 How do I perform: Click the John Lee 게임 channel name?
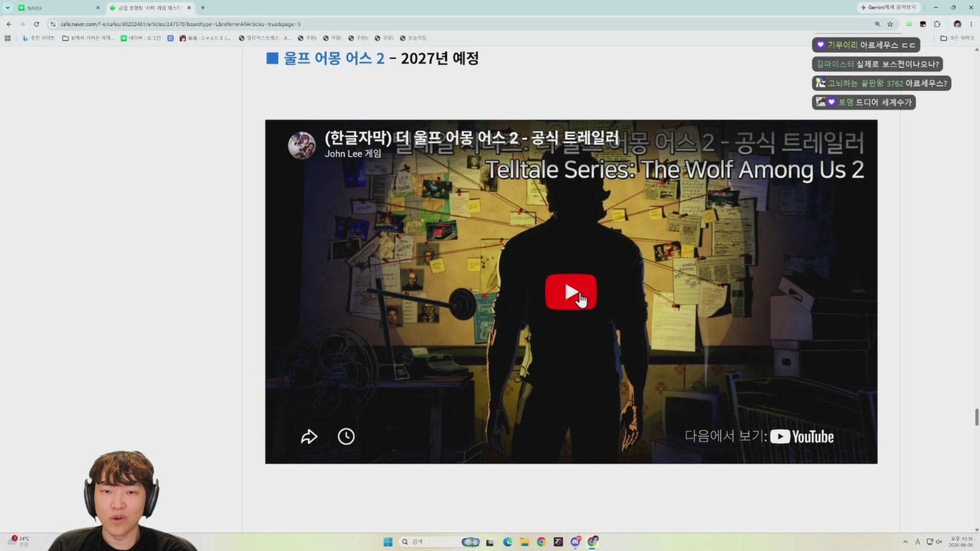[x=353, y=154]
